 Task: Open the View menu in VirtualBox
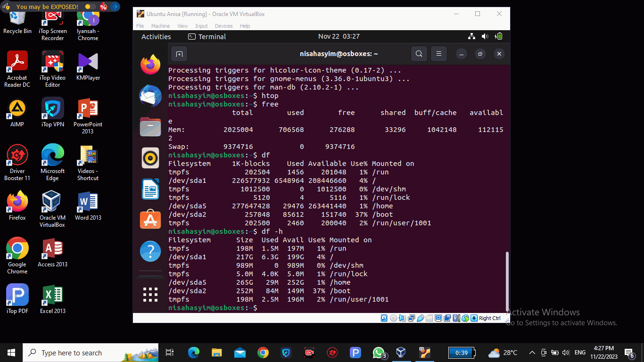[x=182, y=26]
